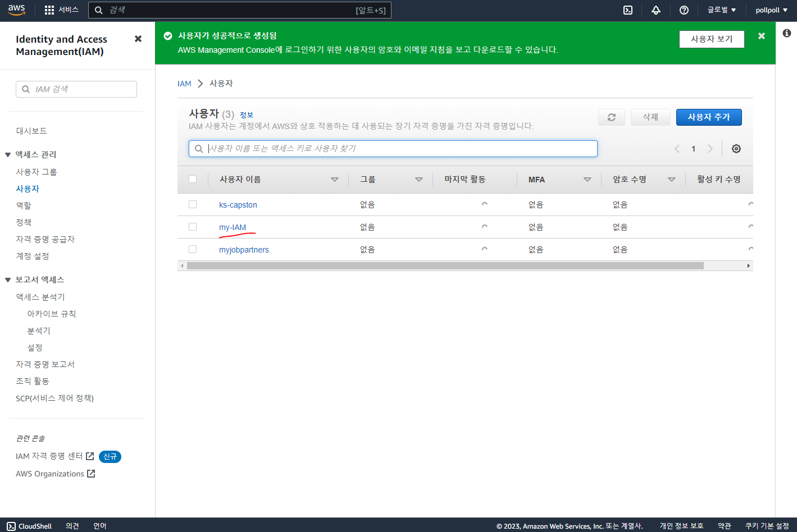Click external link icon beside IAM 자격 증명 센터
This screenshot has width=797, height=532.
click(x=90, y=456)
